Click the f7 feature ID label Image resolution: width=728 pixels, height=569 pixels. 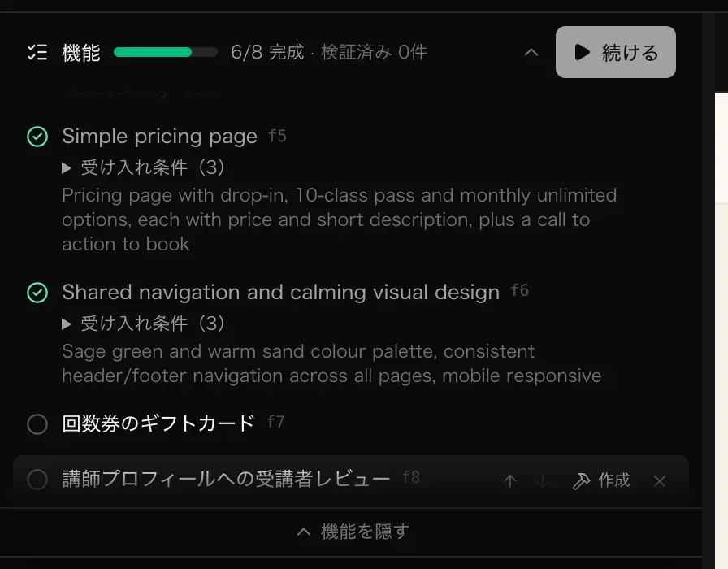pos(275,422)
